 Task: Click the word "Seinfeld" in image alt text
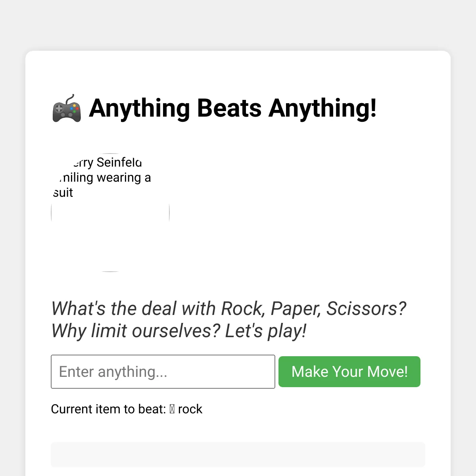tap(119, 163)
